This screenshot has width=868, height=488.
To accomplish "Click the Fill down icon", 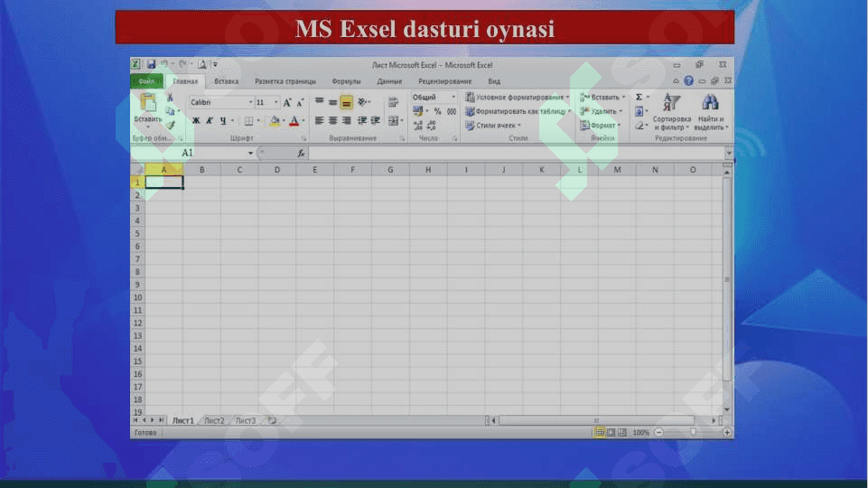I will point(639,111).
